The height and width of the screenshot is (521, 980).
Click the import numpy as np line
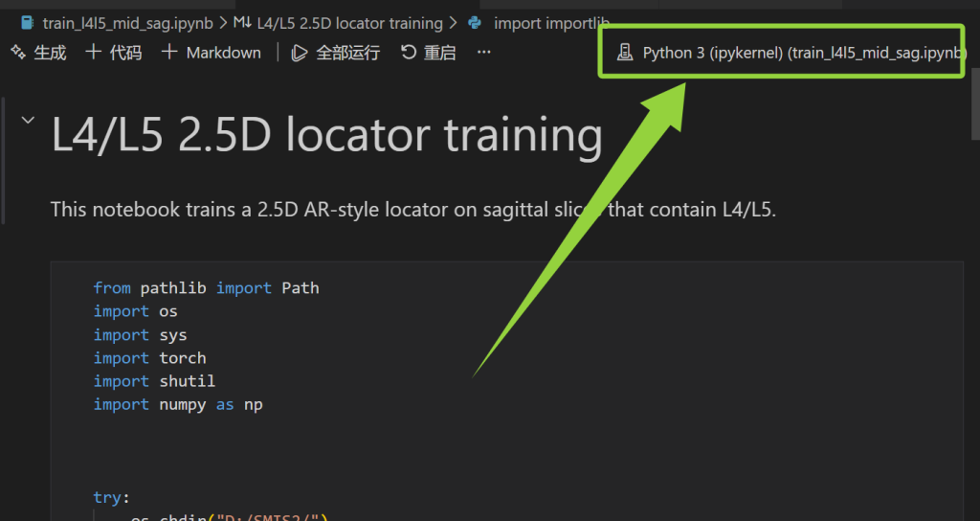coord(178,405)
